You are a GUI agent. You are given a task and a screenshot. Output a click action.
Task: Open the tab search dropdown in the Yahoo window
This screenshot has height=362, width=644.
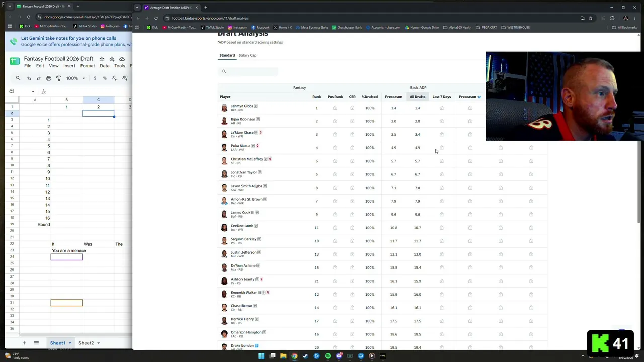click(137, 8)
